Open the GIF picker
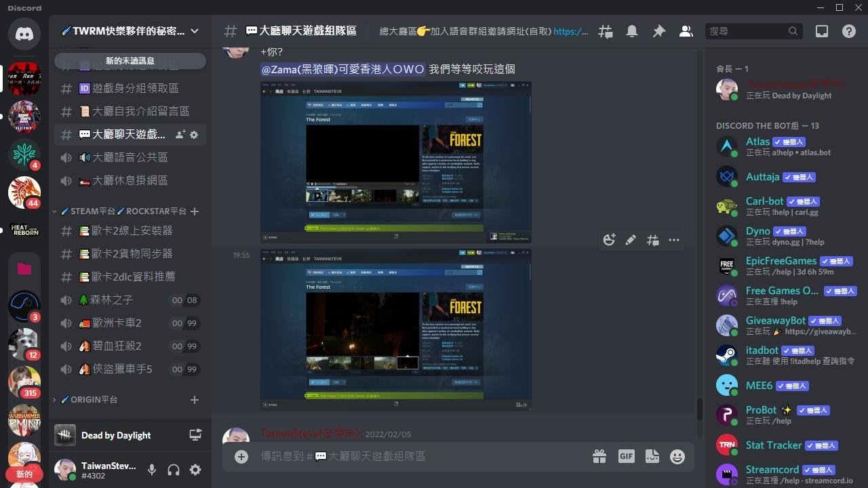 click(626, 456)
